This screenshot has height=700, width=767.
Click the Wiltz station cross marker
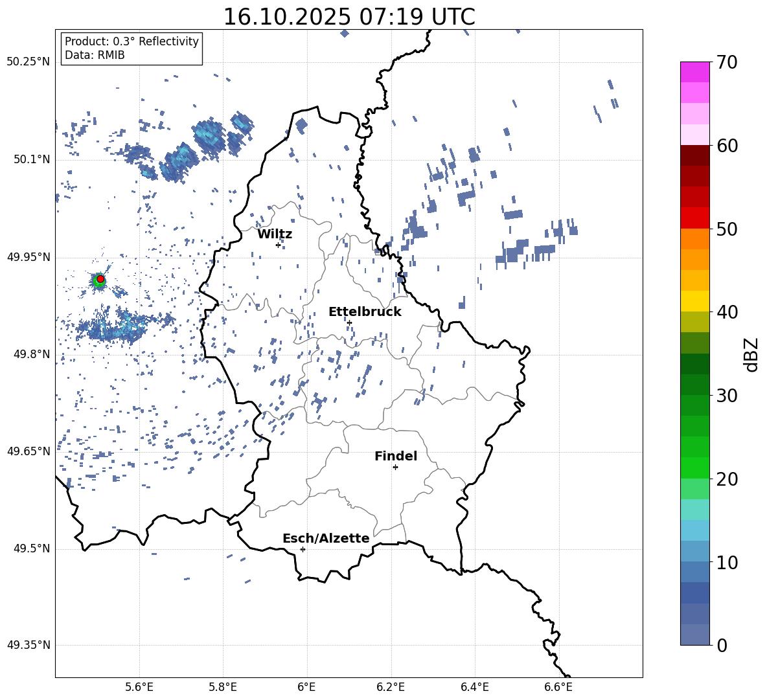(x=279, y=245)
